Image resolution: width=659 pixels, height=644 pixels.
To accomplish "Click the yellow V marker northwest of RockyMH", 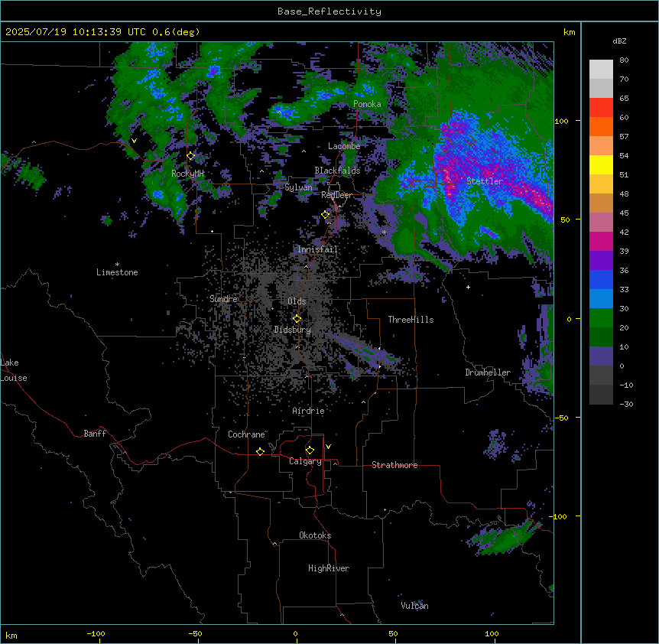I will (x=134, y=141).
